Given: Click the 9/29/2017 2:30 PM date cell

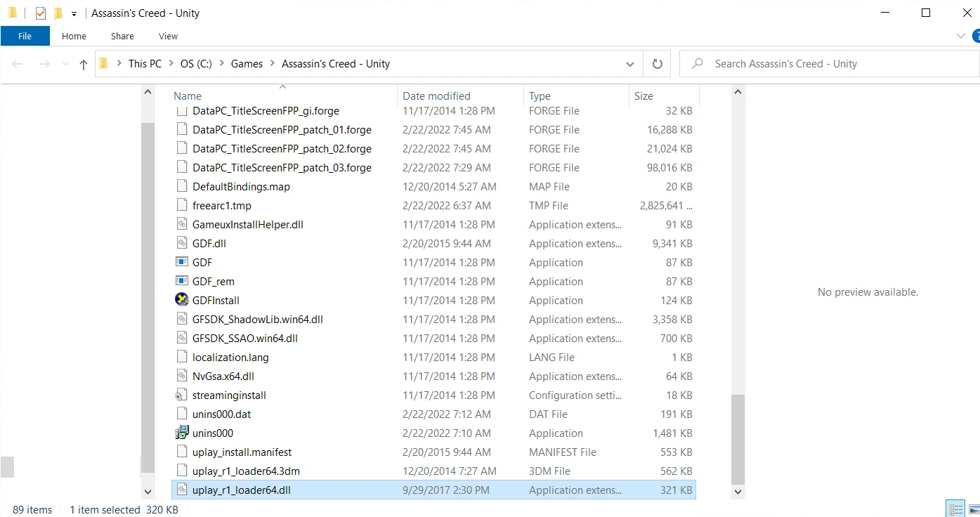Looking at the screenshot, I should 445,490.
